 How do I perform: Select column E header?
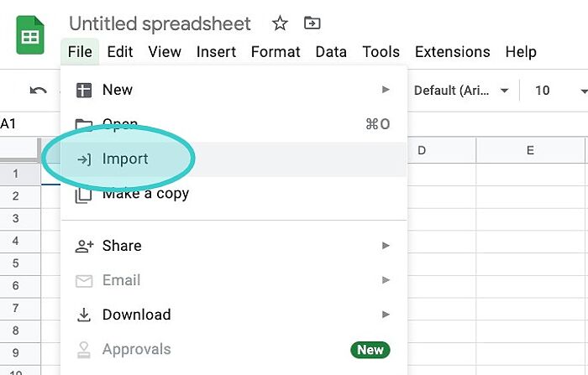coord(530,150)
